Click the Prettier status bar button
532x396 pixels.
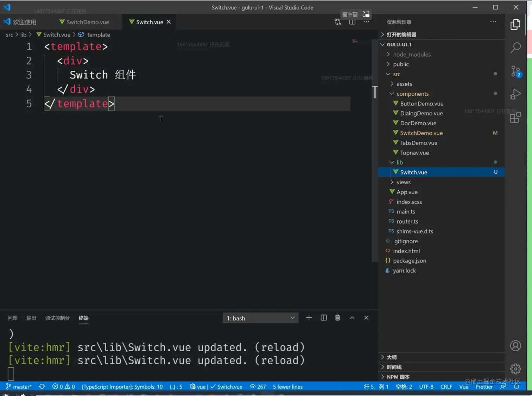[484, 387]
